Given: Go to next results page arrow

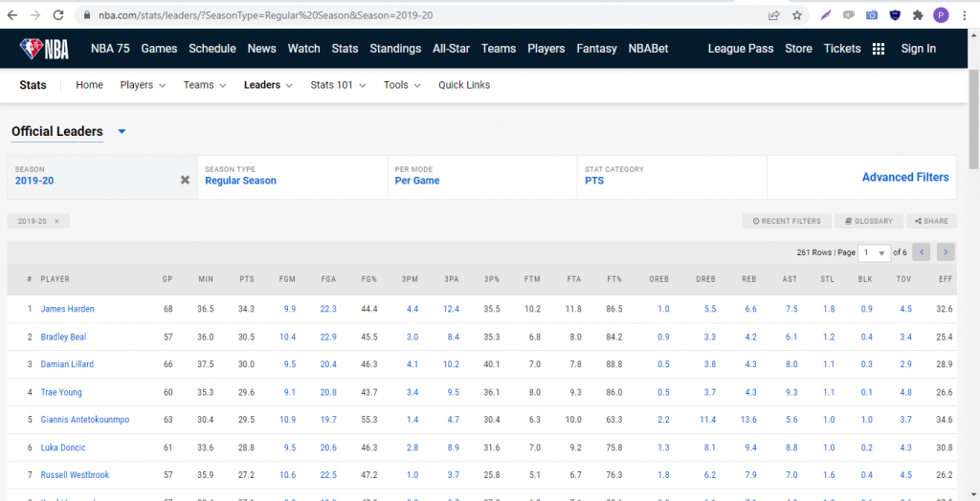Looking at the screenshot, I should (946, 252).
